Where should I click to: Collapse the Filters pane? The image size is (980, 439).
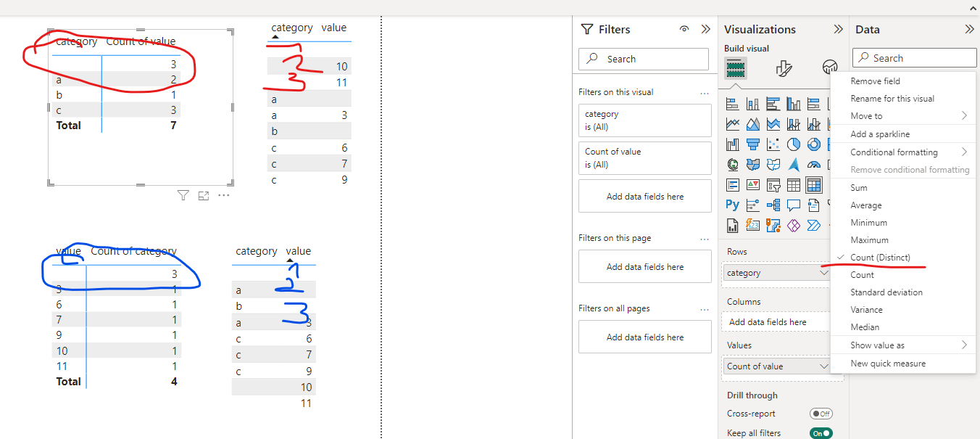(x=705, y=29)
